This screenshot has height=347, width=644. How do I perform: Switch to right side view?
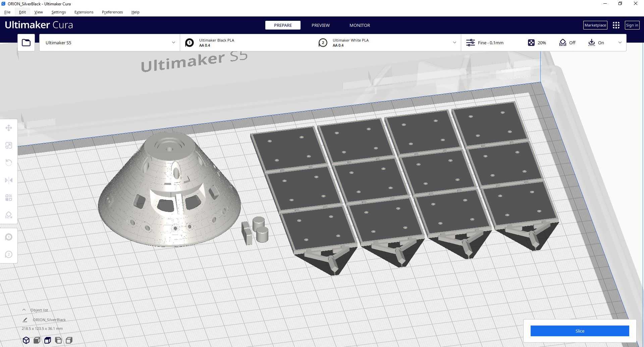(69, 340)
